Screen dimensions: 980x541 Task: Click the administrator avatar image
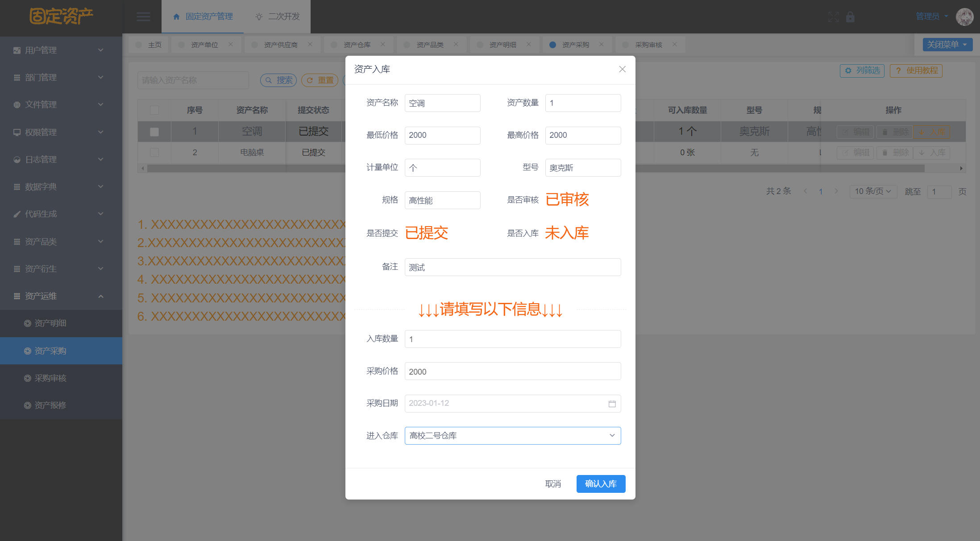964,17
